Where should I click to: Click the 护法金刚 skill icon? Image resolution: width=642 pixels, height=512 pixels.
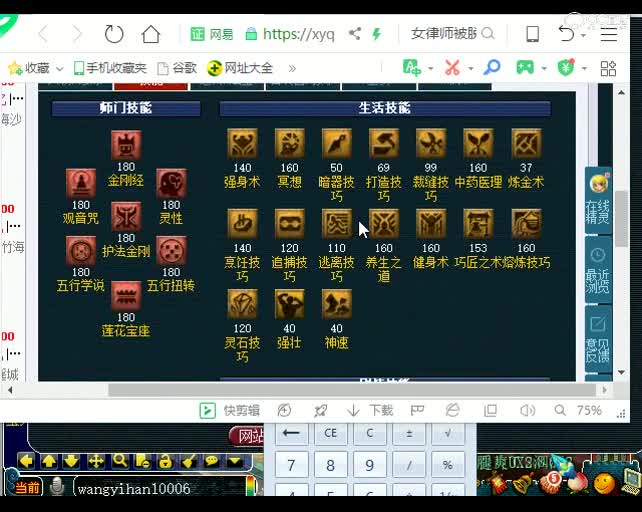pyautogui.click(x=126, y=216)
